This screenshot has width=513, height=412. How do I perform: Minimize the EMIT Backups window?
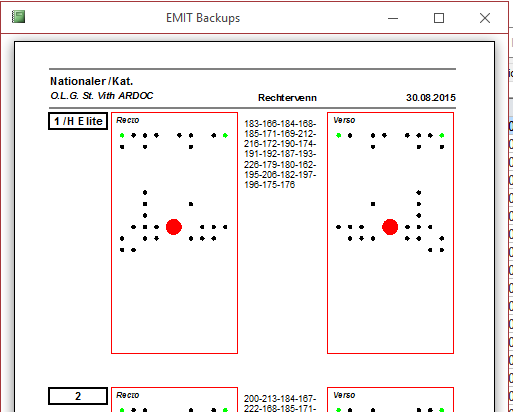393,18
